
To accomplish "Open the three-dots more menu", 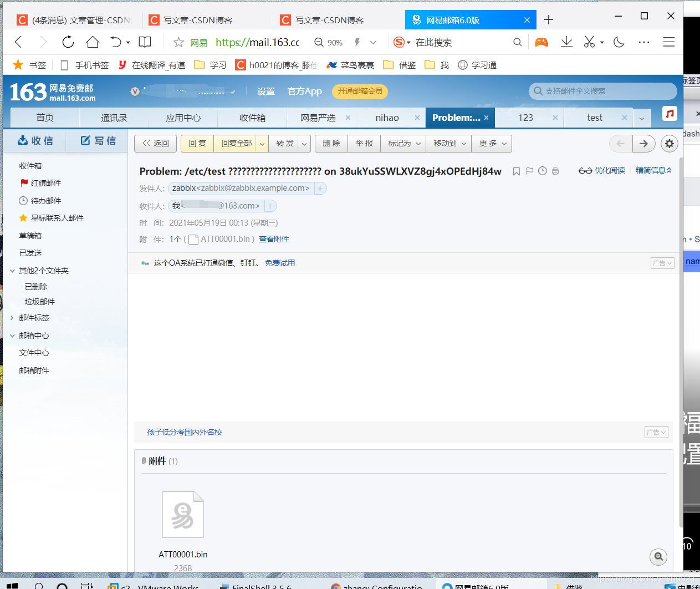I will pyautogui.click(x=643, y=42).
